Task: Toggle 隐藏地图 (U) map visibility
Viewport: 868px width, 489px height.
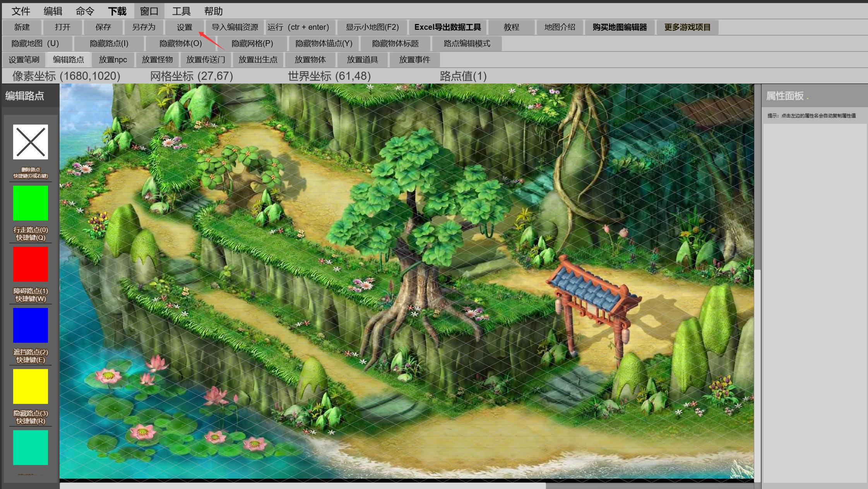Action: click(35, 43)
